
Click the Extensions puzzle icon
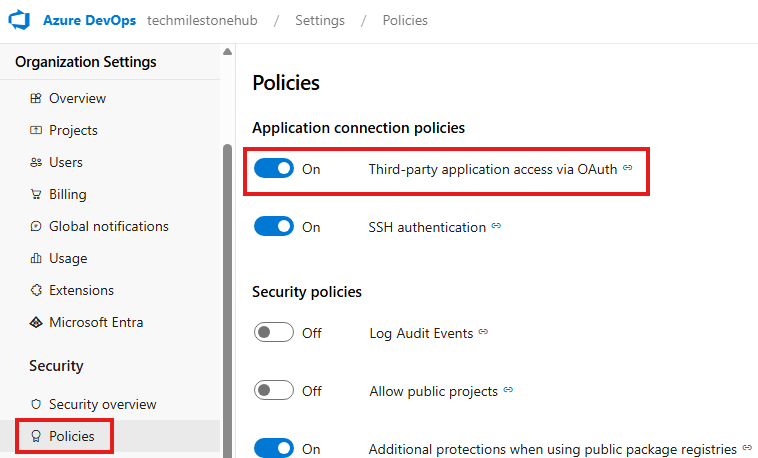[x=36, y=290]
